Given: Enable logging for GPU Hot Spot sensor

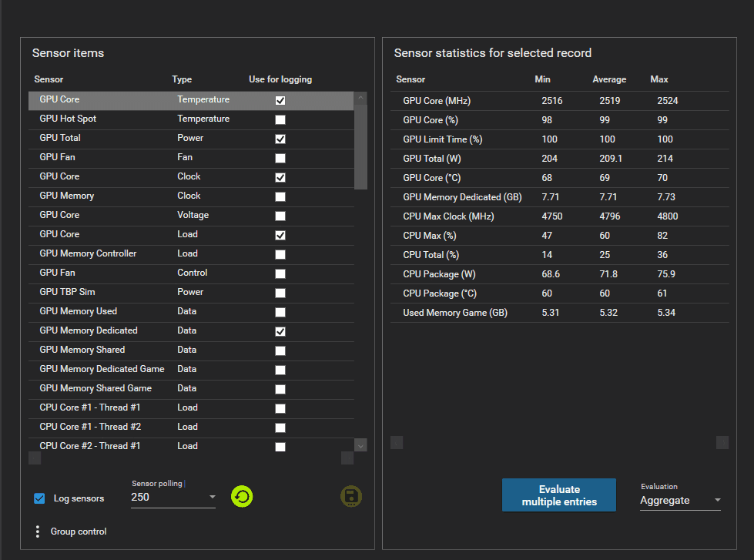Looking at the screenshot, I should point(280,119).
